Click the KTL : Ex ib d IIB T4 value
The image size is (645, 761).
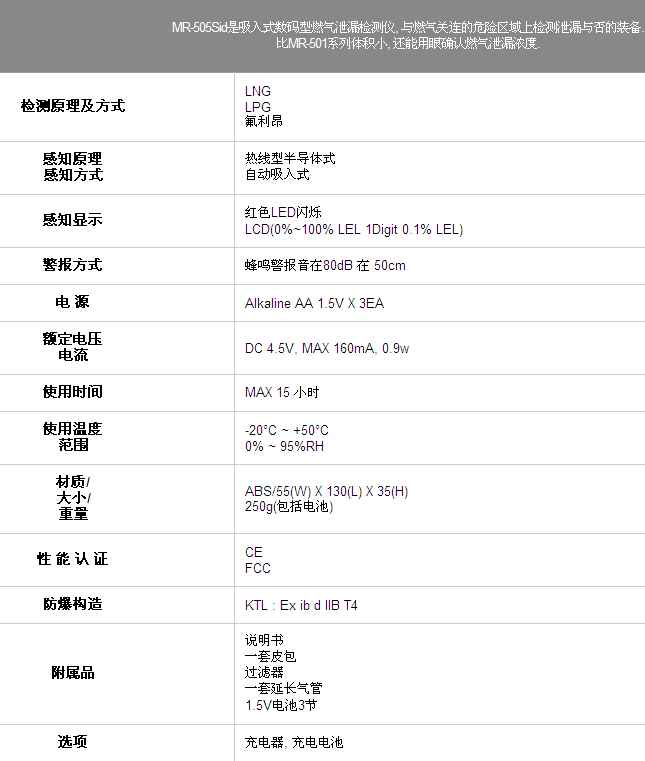click(301, 606)
